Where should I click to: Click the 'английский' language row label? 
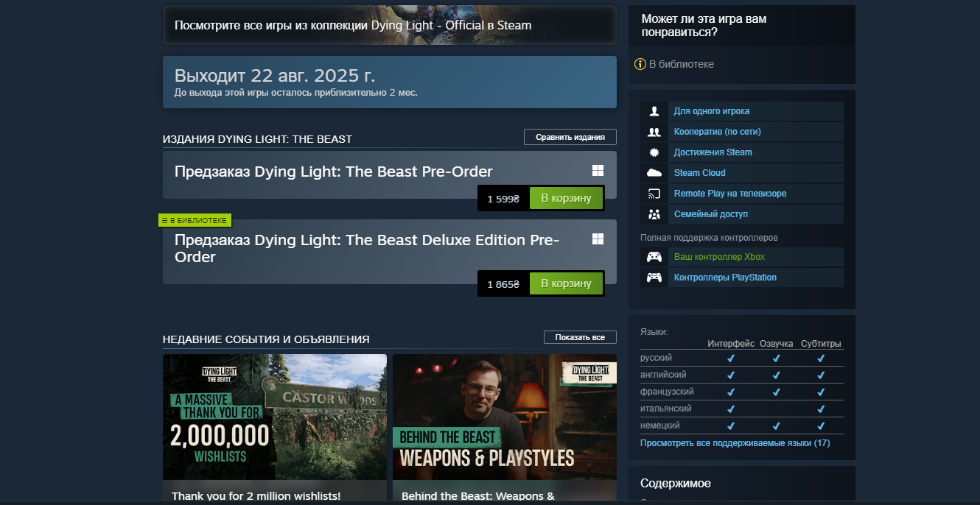tap(663, 375)
